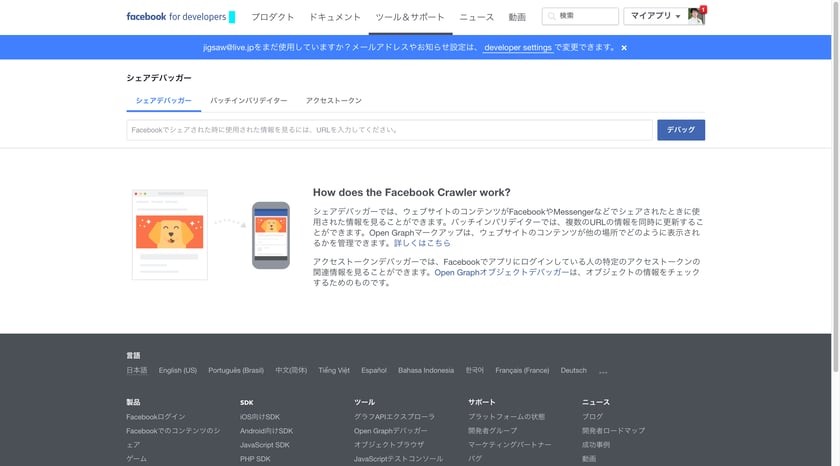This screenshot has width=840, height=466.
Task: Open ゲーム footer link
Action: (137, 459)
